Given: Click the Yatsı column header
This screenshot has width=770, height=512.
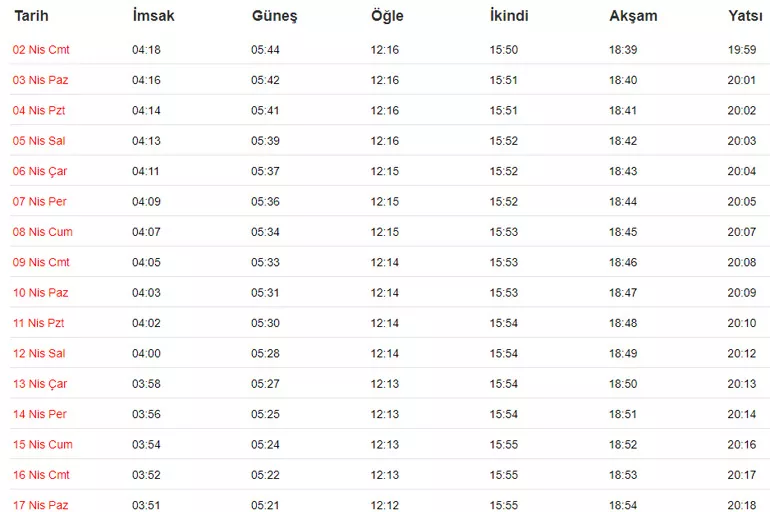Looking at the screenshot, I should point(747,16).
